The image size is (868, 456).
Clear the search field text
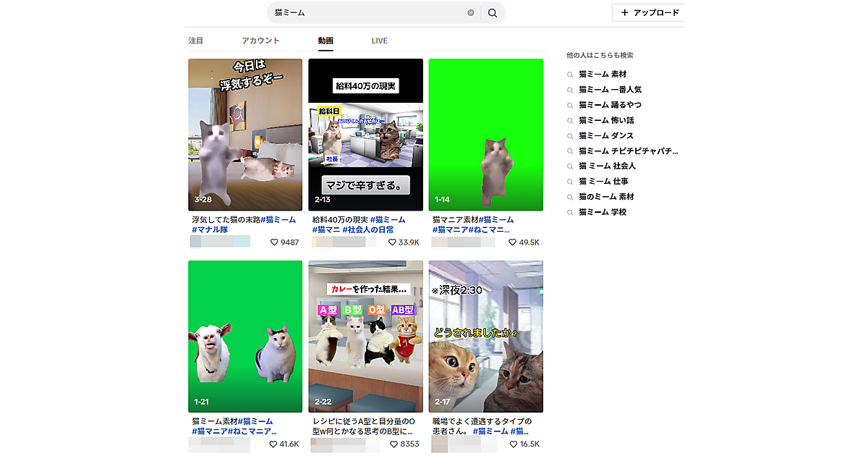tap(471, 13)
